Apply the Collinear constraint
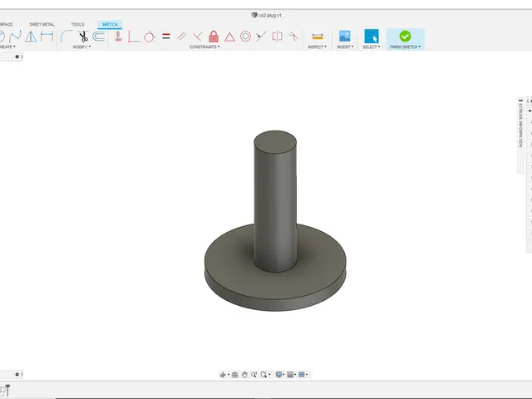 (x=261, y=37)
